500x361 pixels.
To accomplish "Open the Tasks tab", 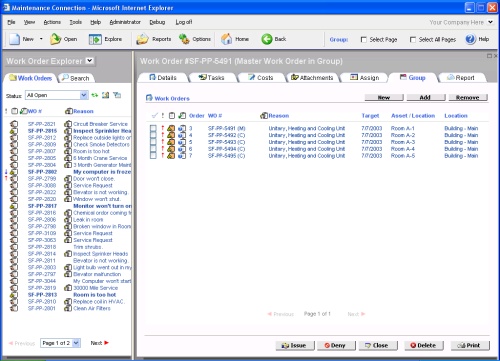I will click(211, 78).
